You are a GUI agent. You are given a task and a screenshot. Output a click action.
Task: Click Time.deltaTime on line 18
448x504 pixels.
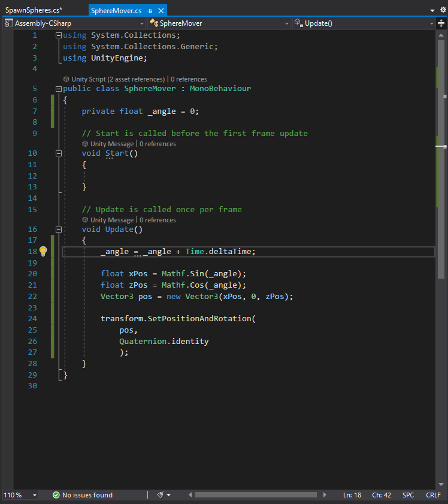click(x=220, y=251)
